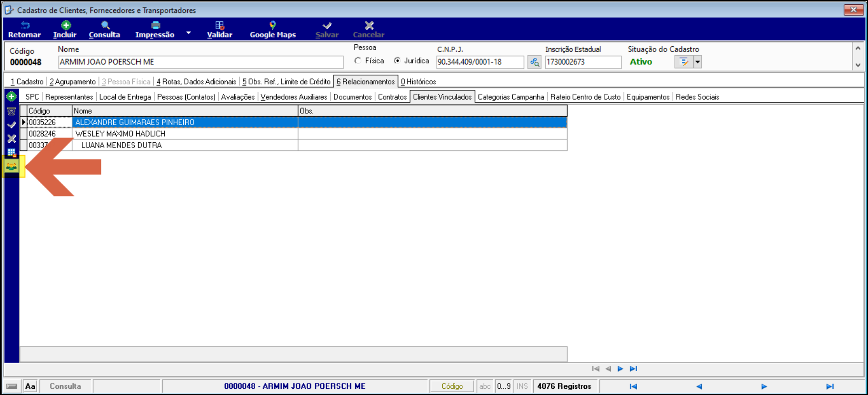Click the Aa case toggle in status bar
The image size is (868, 395).
30,386
